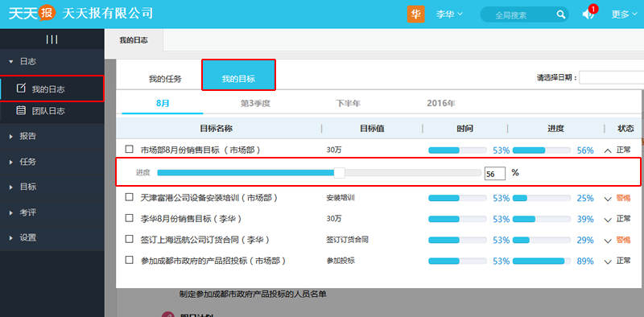Click 李华8月份销售目标 goal name
This screenshot has height=317, width=644.
click(191, 220)
